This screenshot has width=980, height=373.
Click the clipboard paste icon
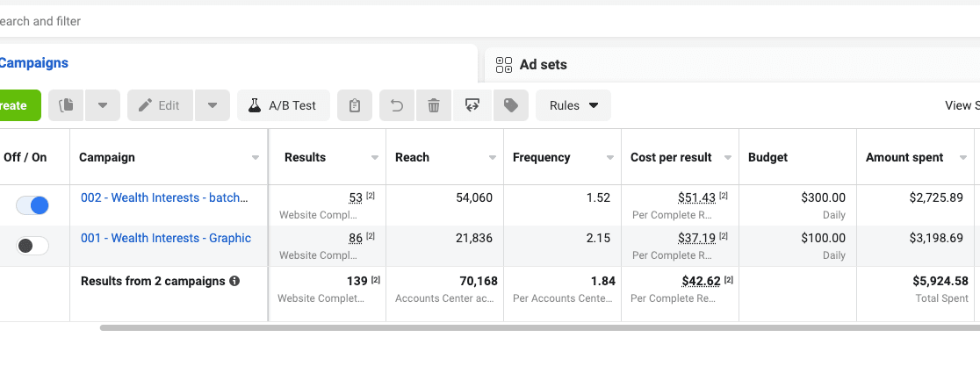tap(355, 105)
